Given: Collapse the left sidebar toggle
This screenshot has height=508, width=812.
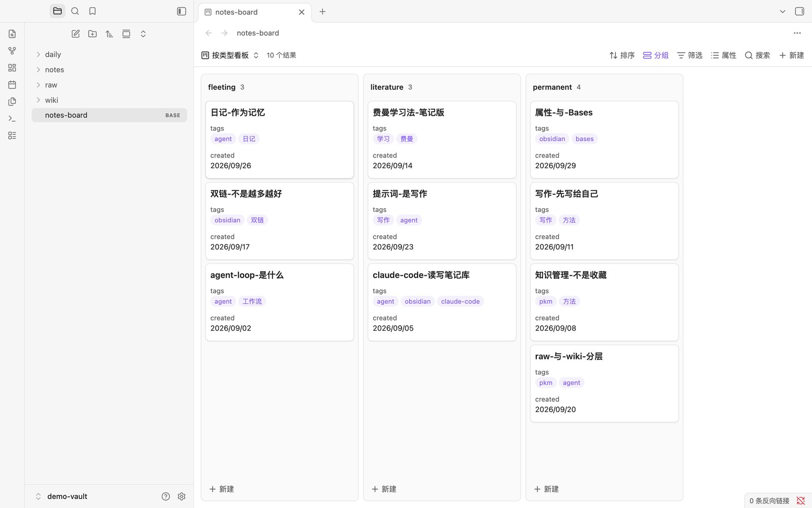Looking at the screenshot, I should [181, 11].
